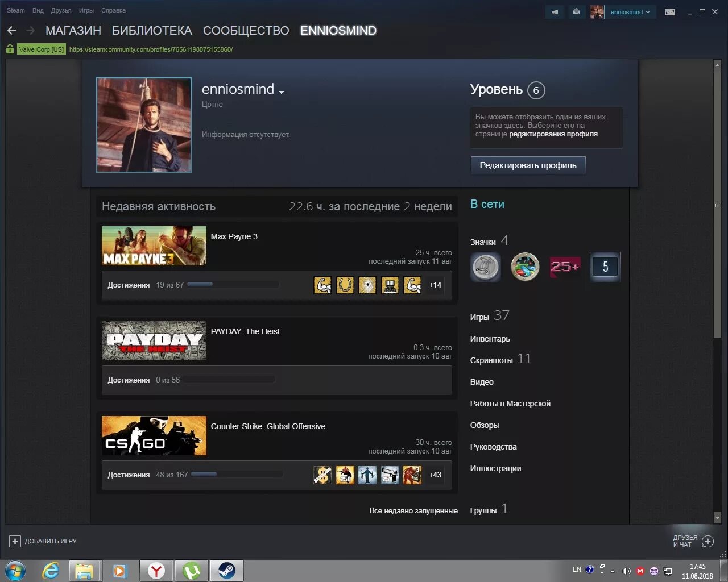The image size is (728, 582).
Task: Open the bullet-hole achievement in Max Payne 3
Action: coord(367,285)
